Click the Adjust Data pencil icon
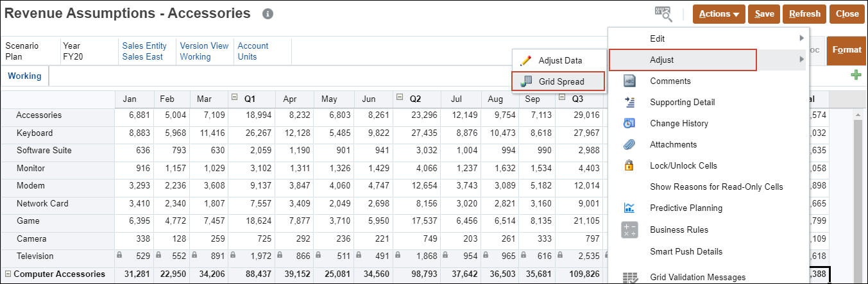Viewport: 868px width, 284px height. (x=526, y=60)
